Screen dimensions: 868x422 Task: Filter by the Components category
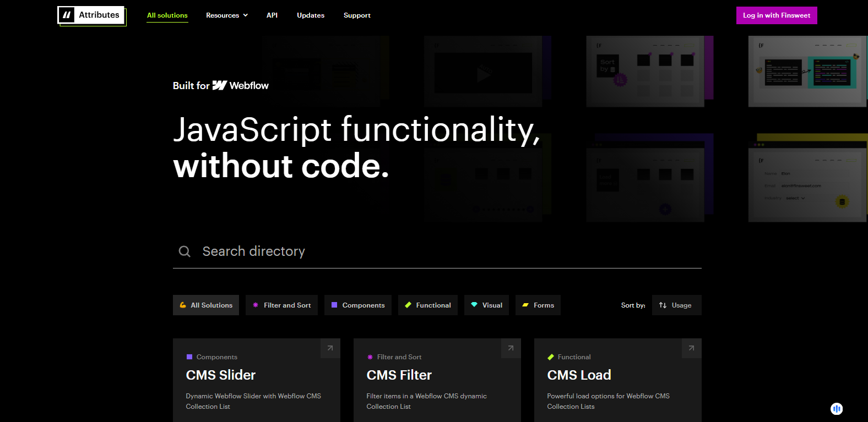[358, 305]
